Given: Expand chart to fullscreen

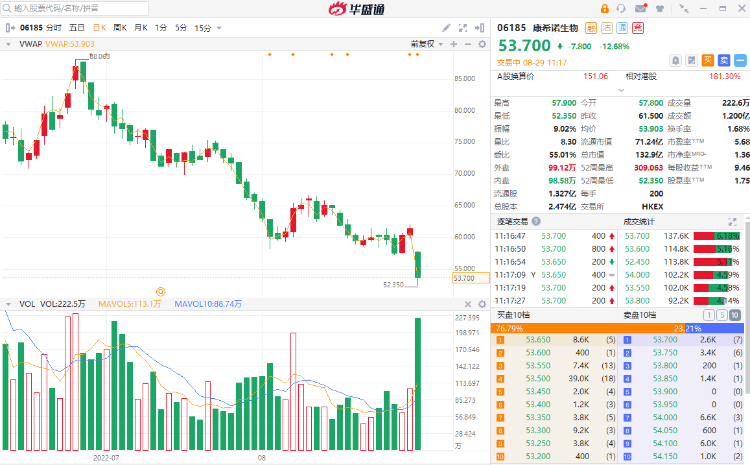Looking at the screenshot, I should (x=463, y=28).
